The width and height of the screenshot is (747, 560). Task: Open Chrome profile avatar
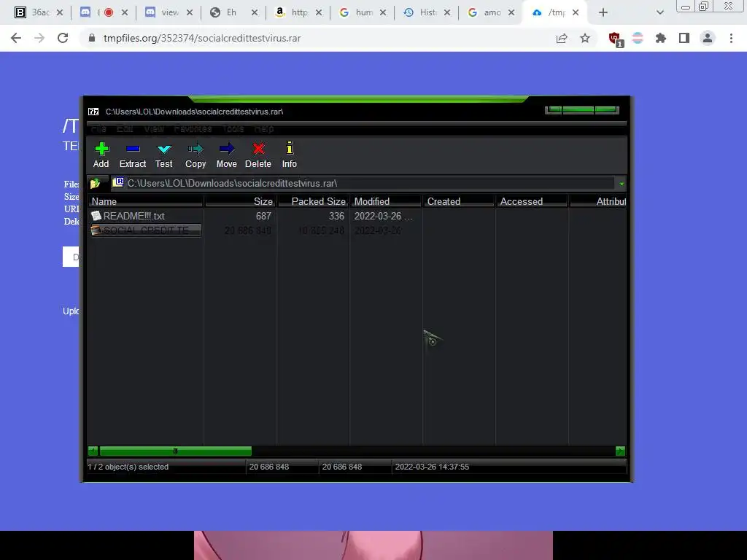click(x=708, y=38)
